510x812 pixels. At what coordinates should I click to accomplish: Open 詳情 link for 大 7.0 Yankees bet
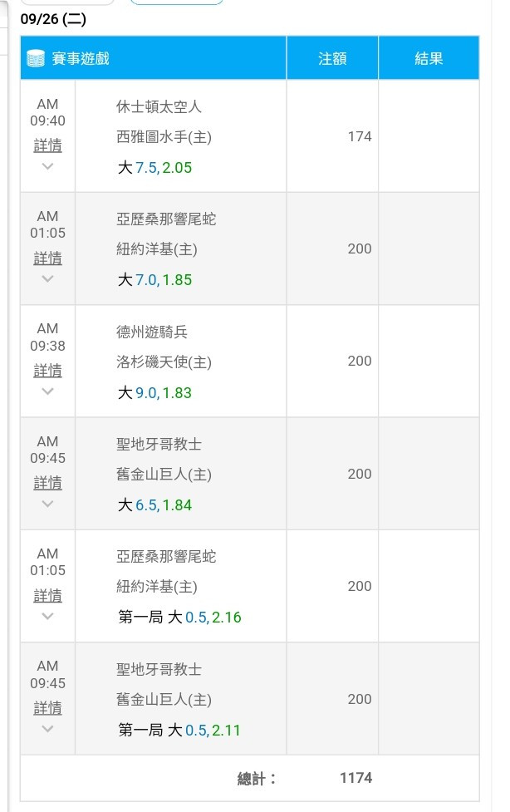point(47,258)
